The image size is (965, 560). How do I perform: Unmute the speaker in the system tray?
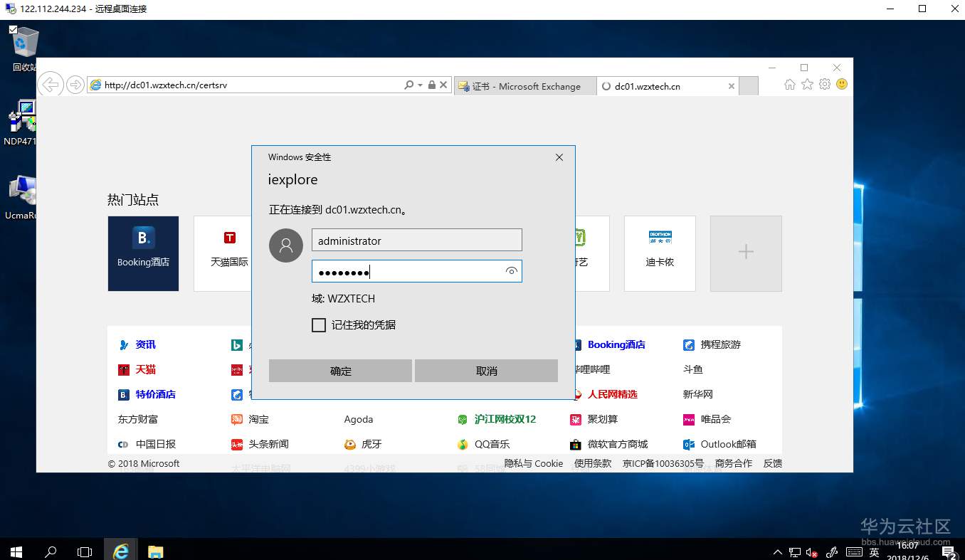click(810, 551)
